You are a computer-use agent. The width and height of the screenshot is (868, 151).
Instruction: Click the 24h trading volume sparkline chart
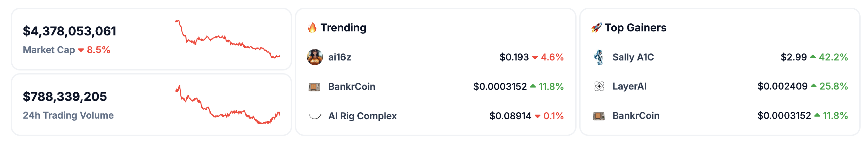click(x=228, y=105)
